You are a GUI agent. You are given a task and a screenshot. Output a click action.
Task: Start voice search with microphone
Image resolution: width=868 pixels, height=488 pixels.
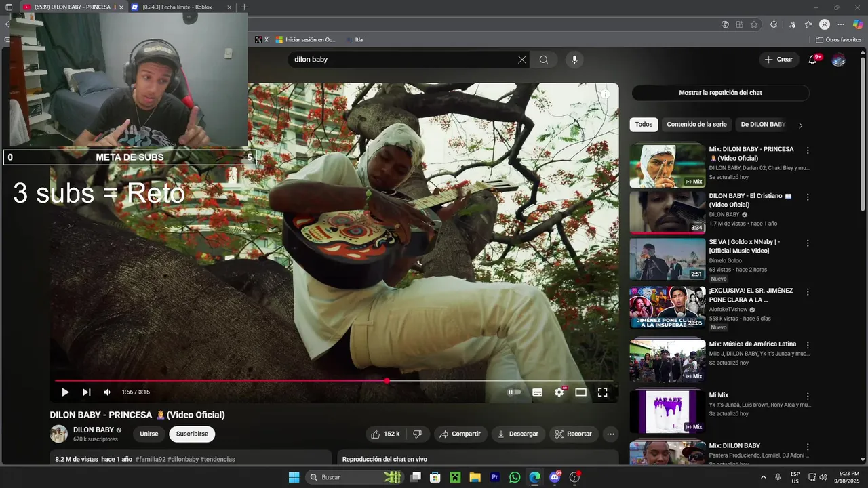(x=574, y=60)
